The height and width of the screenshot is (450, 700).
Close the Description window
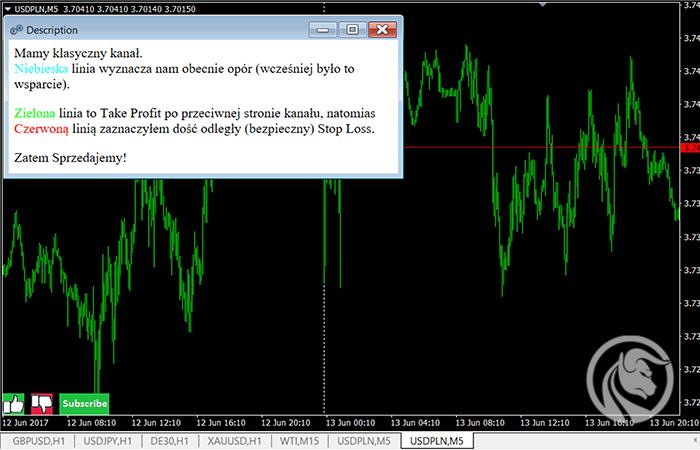tap(382, 30)
